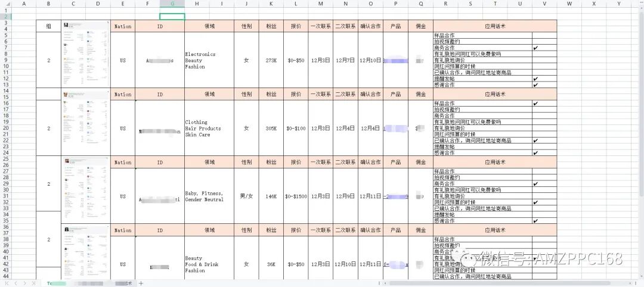Select column A header
Viewport: 644px width, 287px height.
pos(23,4)
